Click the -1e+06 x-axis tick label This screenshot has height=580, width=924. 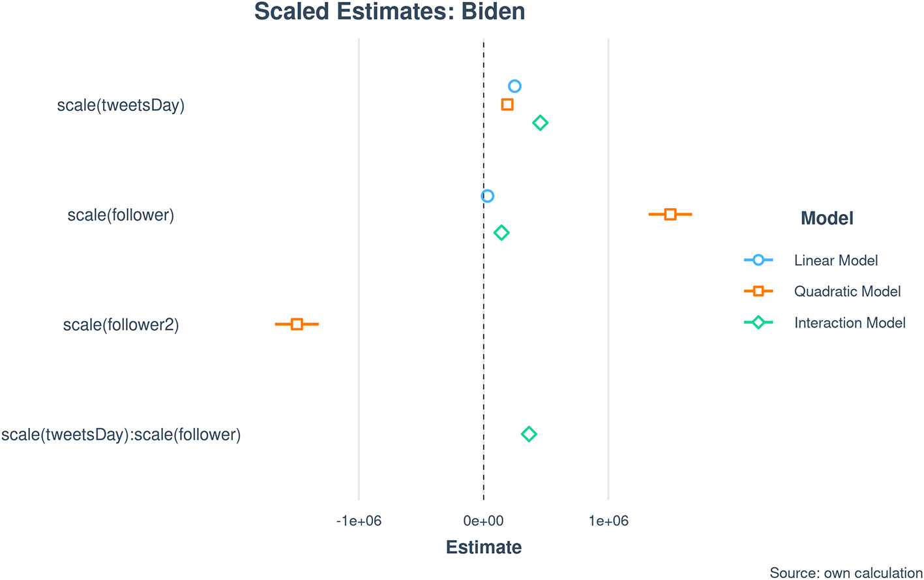click(359, 521)
